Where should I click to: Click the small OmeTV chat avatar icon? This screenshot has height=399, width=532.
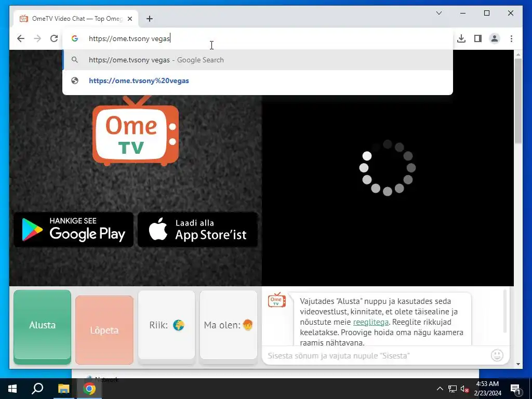(x=276, y=300)
